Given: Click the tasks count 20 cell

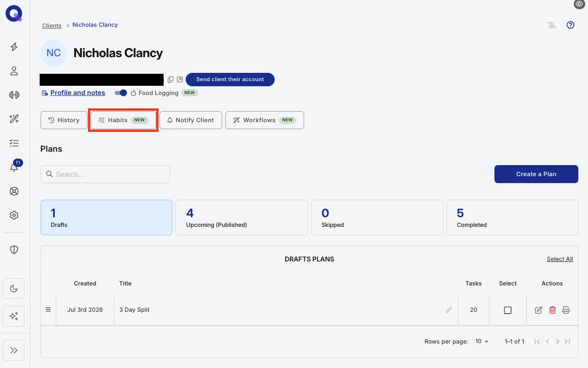Looking at the screenshot, I should coord(474,310).
